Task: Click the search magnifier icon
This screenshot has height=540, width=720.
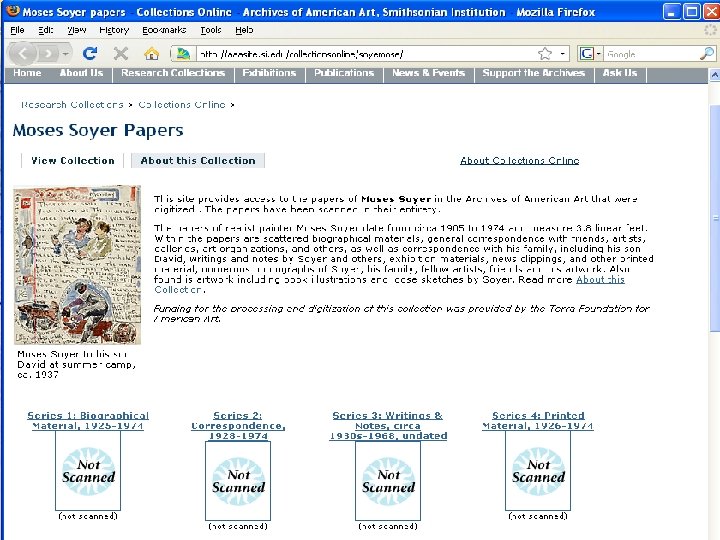Action: pos(707,54)
